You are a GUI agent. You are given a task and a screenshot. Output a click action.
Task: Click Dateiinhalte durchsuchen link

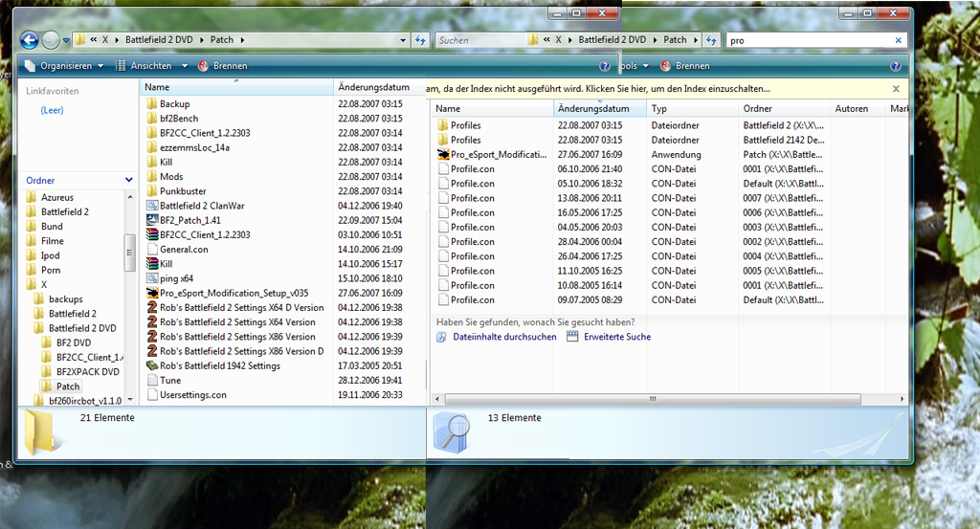504,337
